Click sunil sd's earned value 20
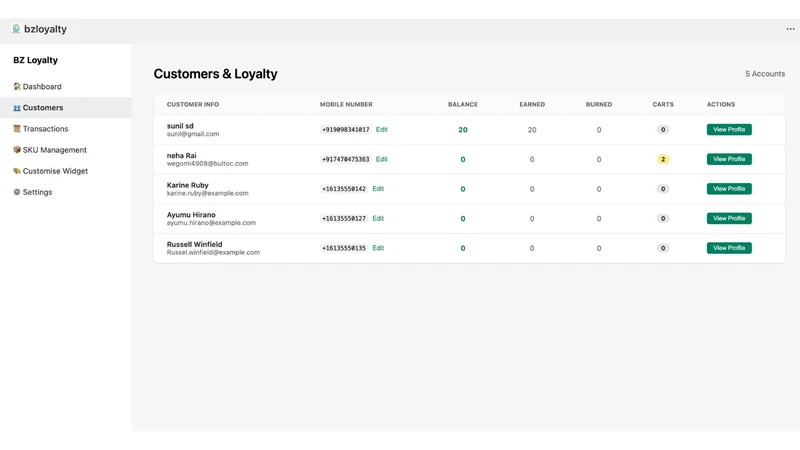Viewport: 800px width, 450px height. coord(532,130)
